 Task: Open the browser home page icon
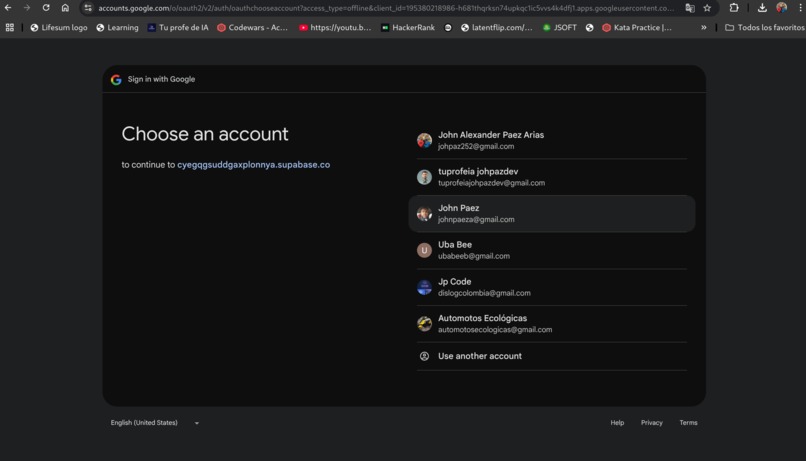(65, 8)
